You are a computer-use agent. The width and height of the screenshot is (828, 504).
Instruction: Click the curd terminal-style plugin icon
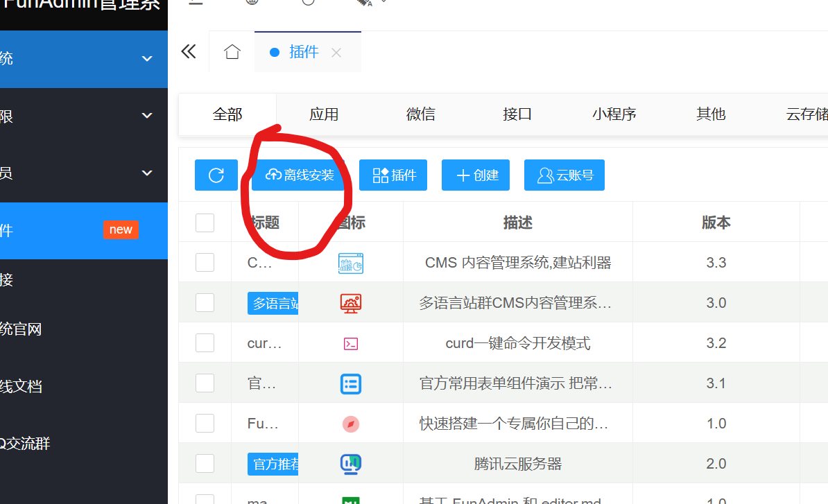(350, 342)
